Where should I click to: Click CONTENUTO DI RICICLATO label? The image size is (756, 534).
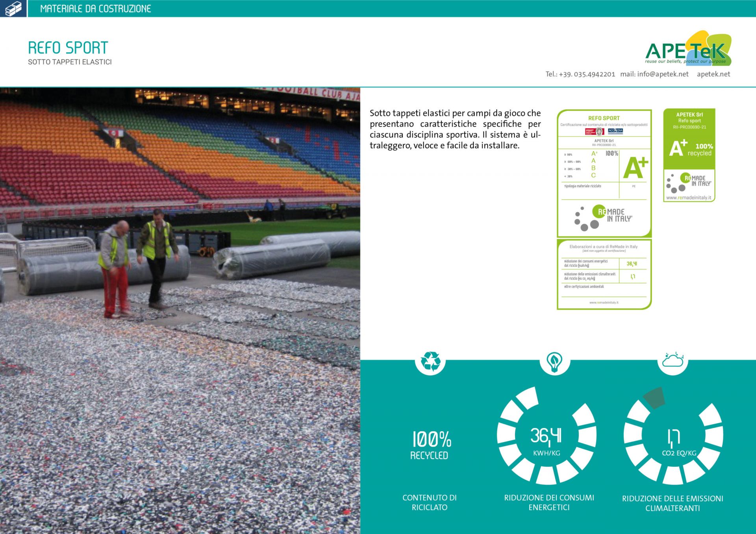pos(430,503)
